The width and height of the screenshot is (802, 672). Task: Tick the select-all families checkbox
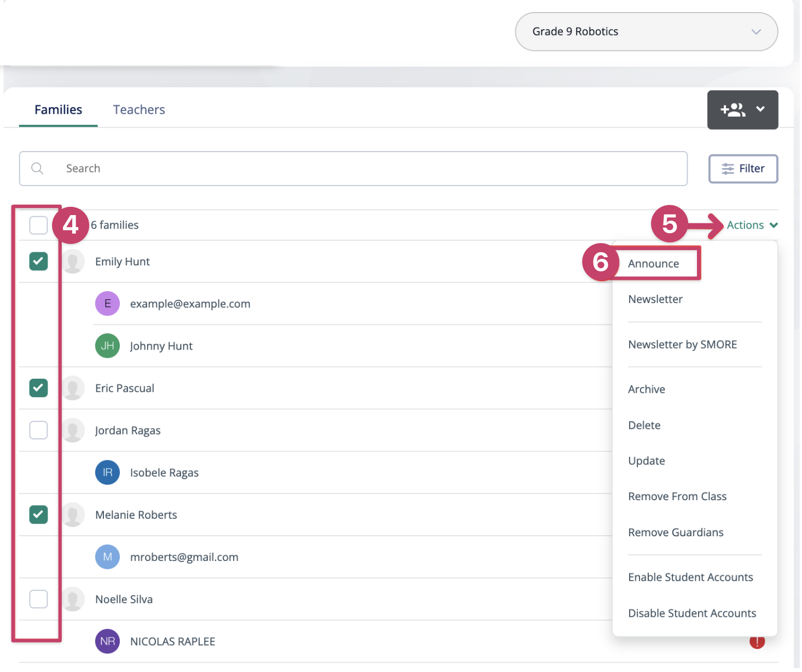coord(38,225)
